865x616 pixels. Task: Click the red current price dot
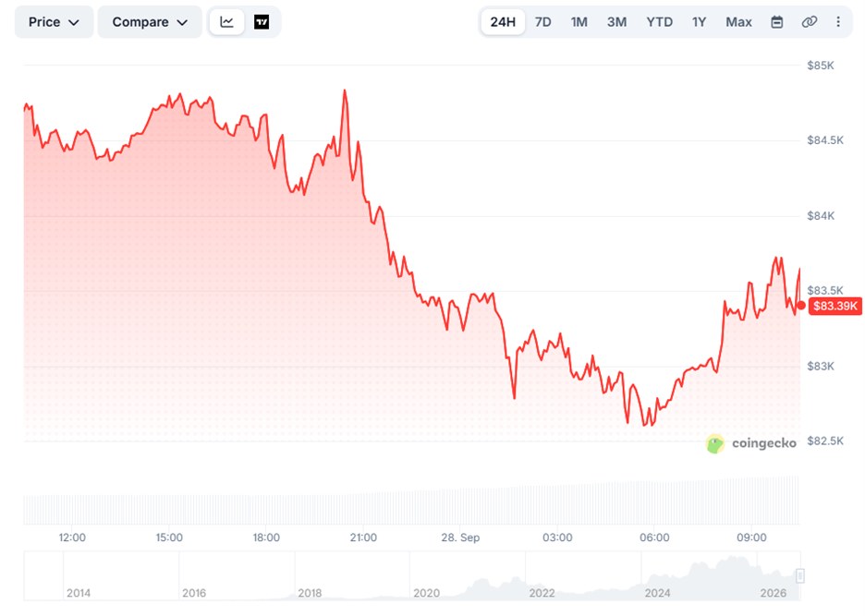(x=801, y=306)
